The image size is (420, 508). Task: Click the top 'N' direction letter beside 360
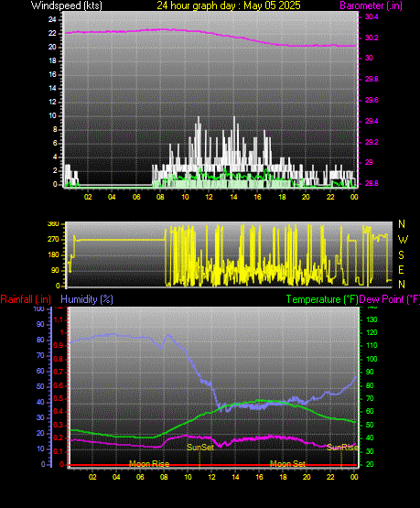click(402, 224)
